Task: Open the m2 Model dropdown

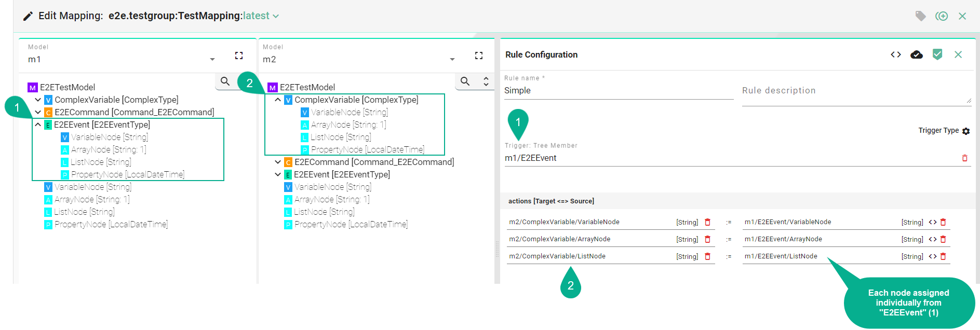Action: point(452,60)
